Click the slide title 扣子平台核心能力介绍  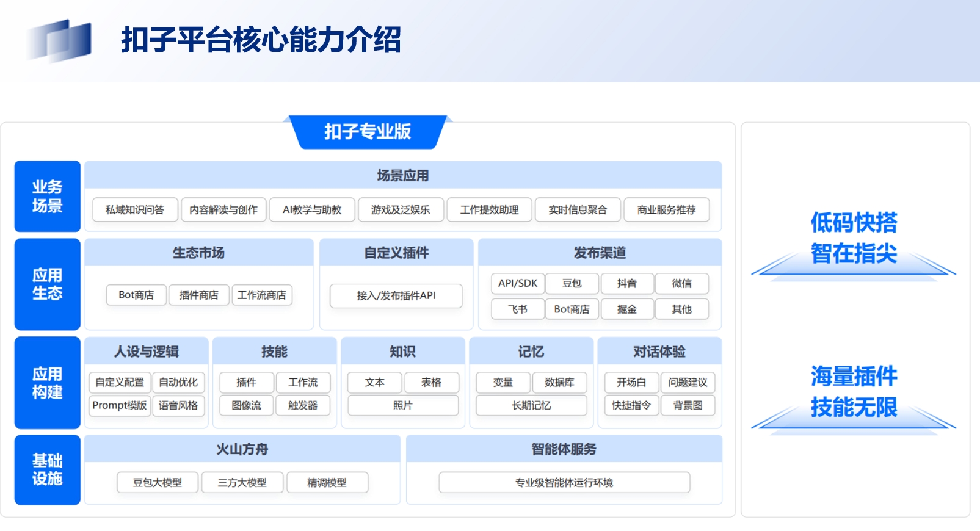point(261,40)
